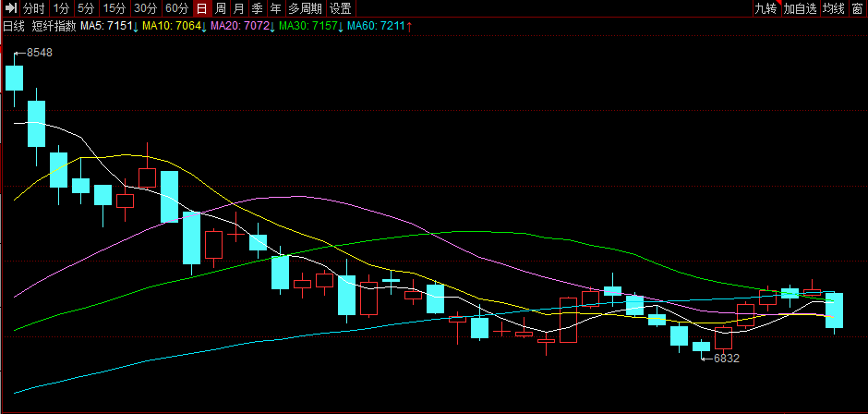
Task: Select the MA60: 7211 indicator label
Action: (380, 26)
